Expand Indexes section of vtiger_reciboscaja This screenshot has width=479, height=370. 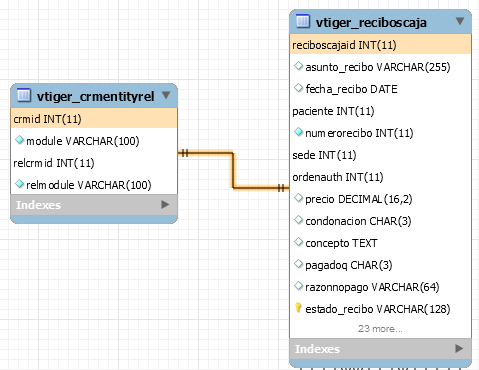pyautogui.click(x=459, y=348)
